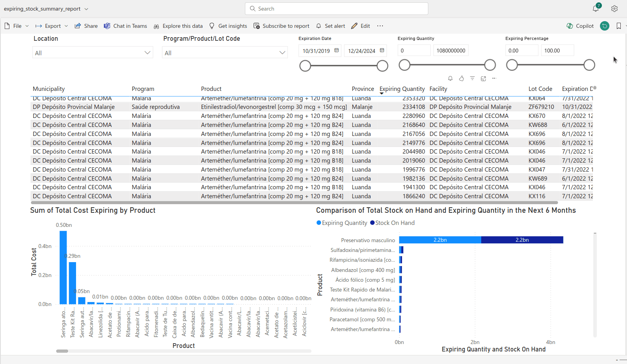Click the Search box at the top
Viewport: 627px width, 364px height.
point(337,9)
